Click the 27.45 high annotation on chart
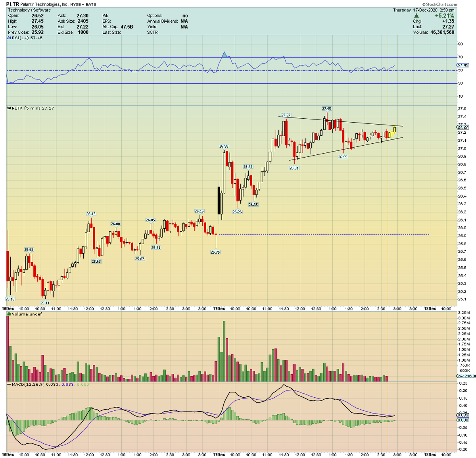 327,108
